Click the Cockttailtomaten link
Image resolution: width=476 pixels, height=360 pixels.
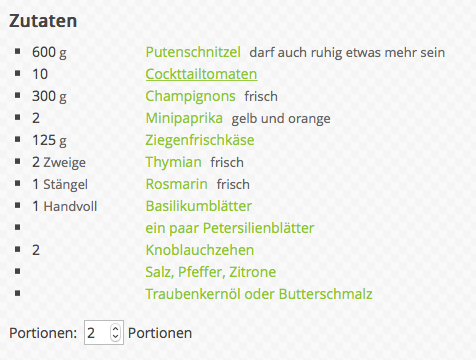tap(201, 74)
